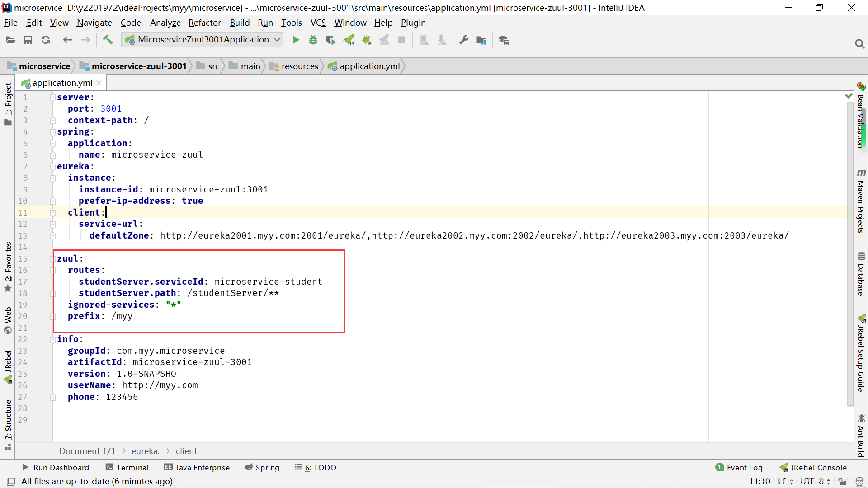Open the Build menu
868x488 pixels.
[x=240, y=23]
